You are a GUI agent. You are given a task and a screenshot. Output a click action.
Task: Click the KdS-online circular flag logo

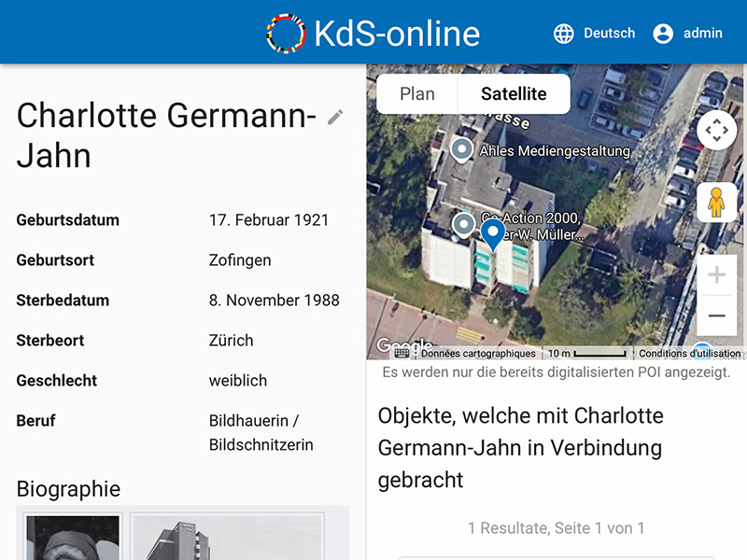(x=286, y=34)
